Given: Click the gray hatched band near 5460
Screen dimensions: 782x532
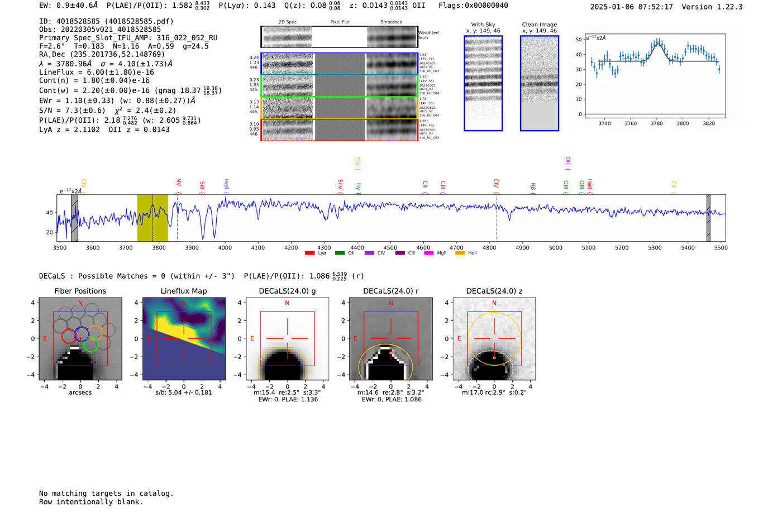Looking at the screenshot, I should (x=708, y=218).
